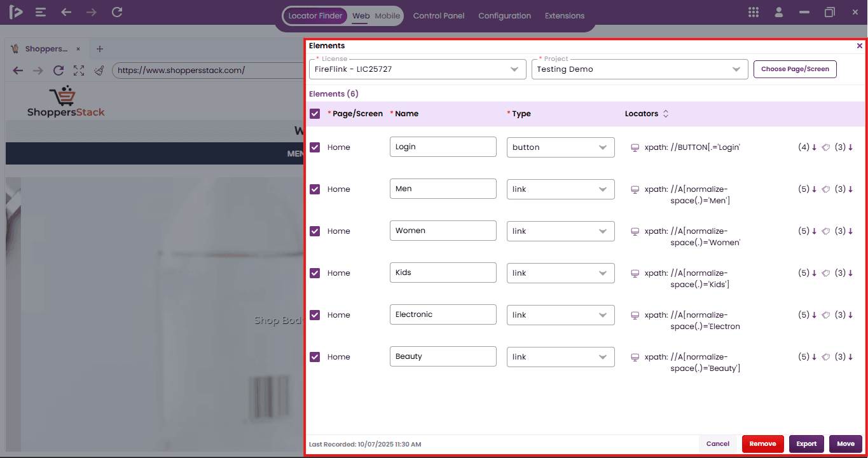
Task: Uncheck the Electronic element checkbox
Action: 315,315
